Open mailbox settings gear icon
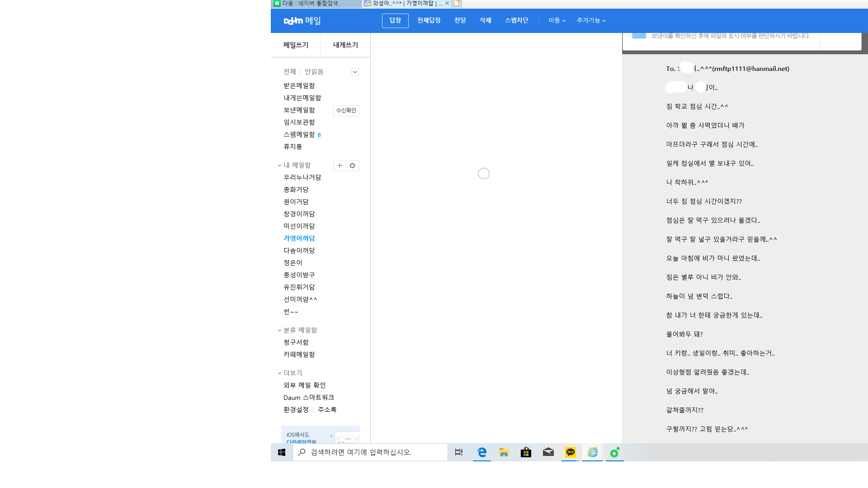Screen dimensions: 868x488 coord(352,166)
